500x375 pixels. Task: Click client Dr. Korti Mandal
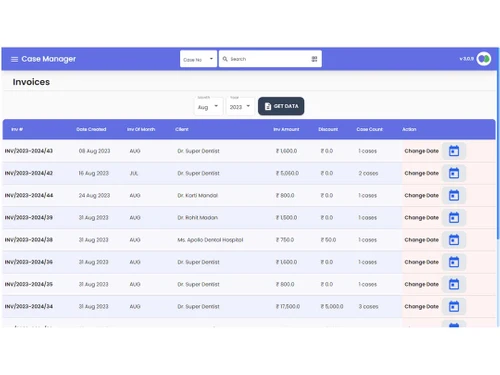pyautogui.click(x=197, y=195)
